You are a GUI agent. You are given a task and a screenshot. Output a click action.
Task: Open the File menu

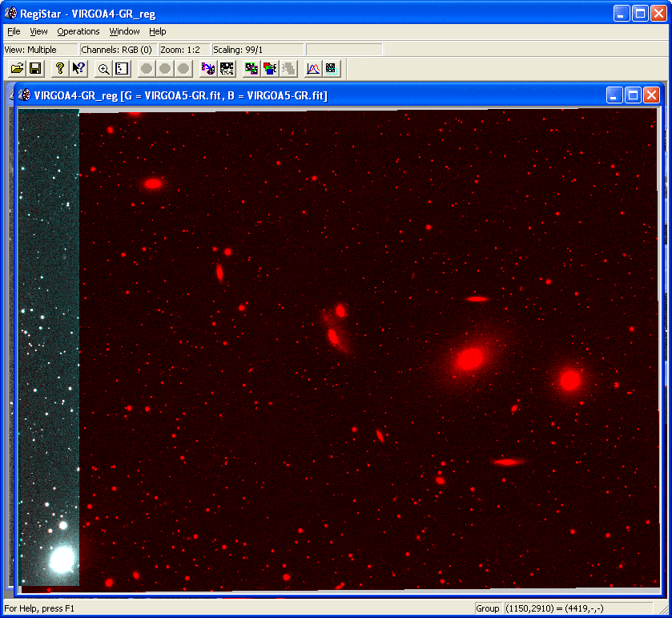click(x=14, y=31)
